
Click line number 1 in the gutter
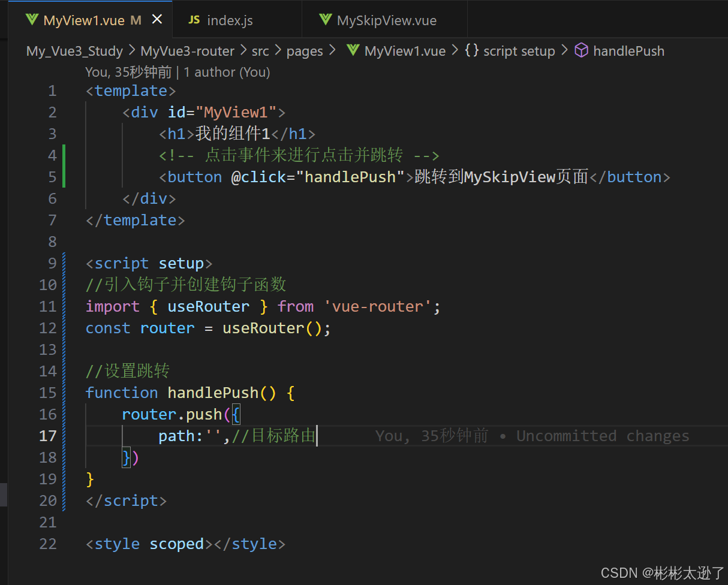pyautogui.click(x=52, y=91)
